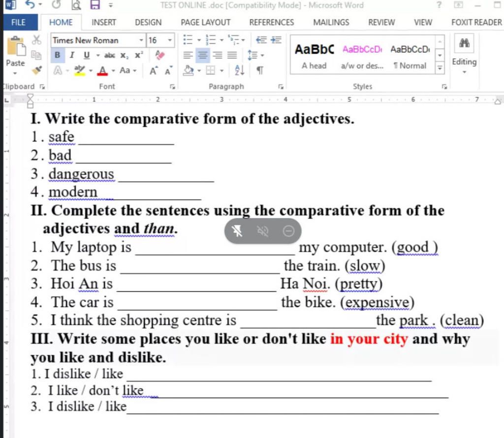Show paragraph marks with pilcrow icon
Image resolution: width=504 pixels, height=438 pixels.
tap(260, 70)
